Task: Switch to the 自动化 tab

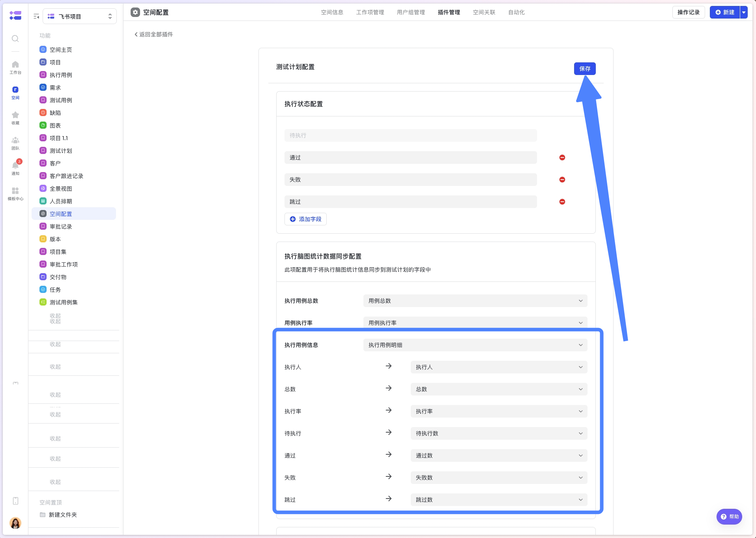Action: [516, 12]
